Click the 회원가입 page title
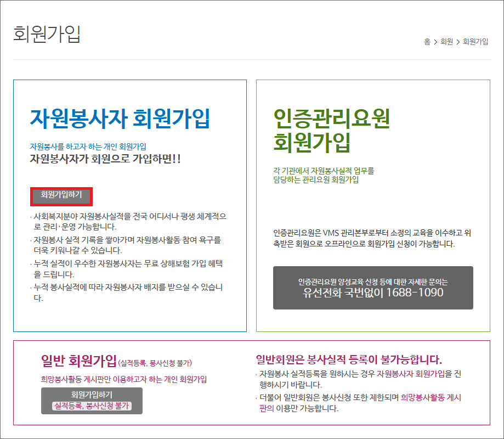Image resolution: width=504 pixels, height=439 pixels. tap(47, 34)
